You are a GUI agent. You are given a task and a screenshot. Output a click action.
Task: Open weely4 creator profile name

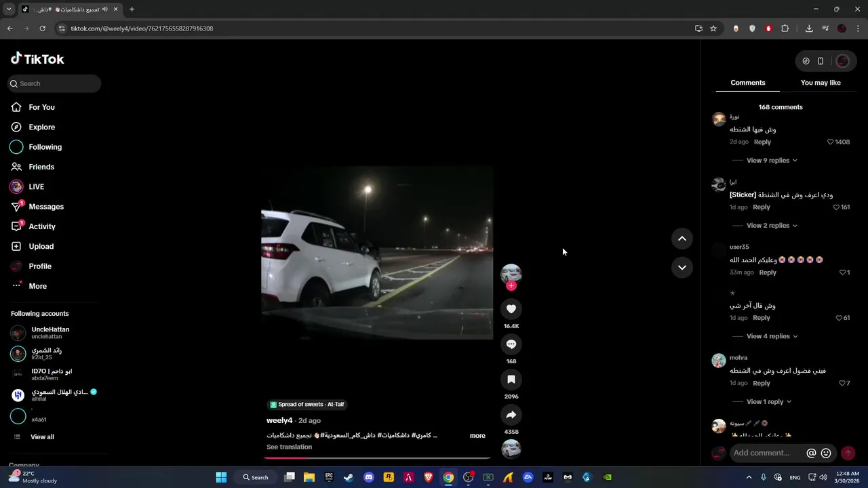point(279,421)
